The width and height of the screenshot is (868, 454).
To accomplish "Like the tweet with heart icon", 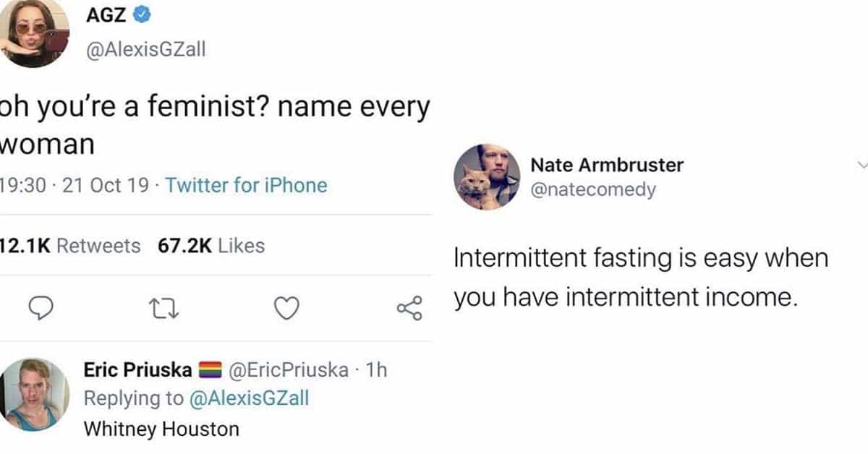I will pyautogui.click(x=287, y=309).
